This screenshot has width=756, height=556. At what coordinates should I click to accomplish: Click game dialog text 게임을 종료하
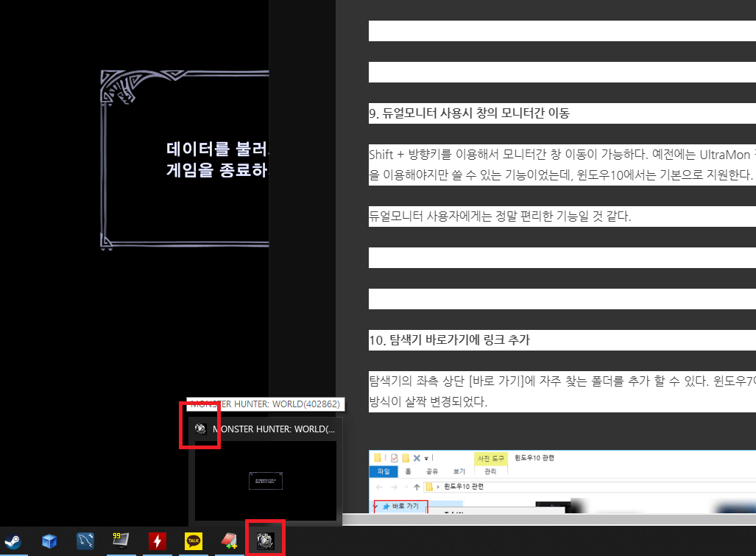[x=217, y=169]
